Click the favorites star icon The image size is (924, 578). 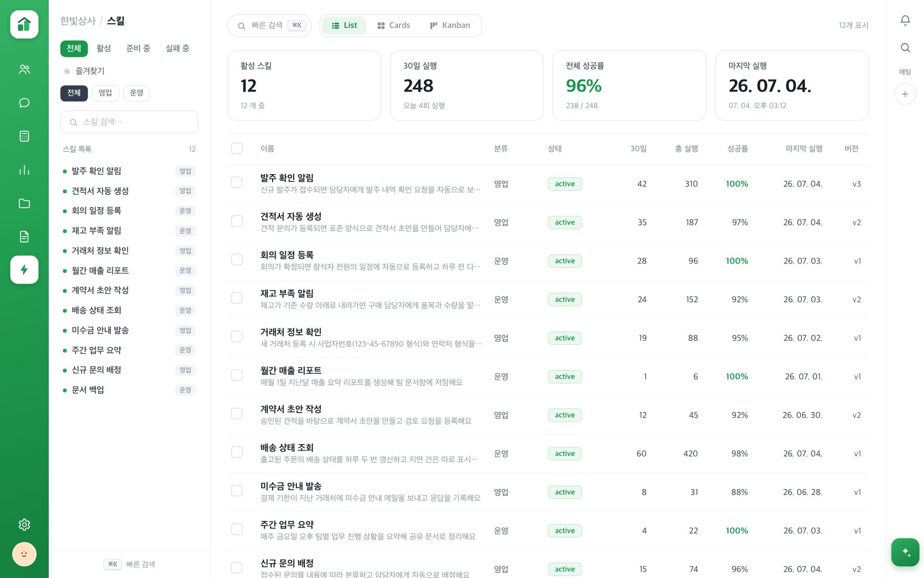pyautogui.click(x=67, y=71)
